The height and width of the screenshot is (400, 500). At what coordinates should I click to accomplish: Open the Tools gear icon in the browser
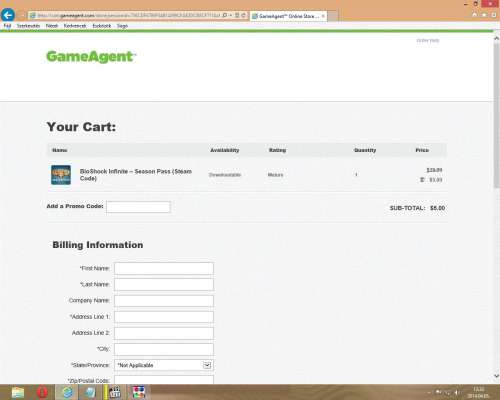[x=494, y=15]
